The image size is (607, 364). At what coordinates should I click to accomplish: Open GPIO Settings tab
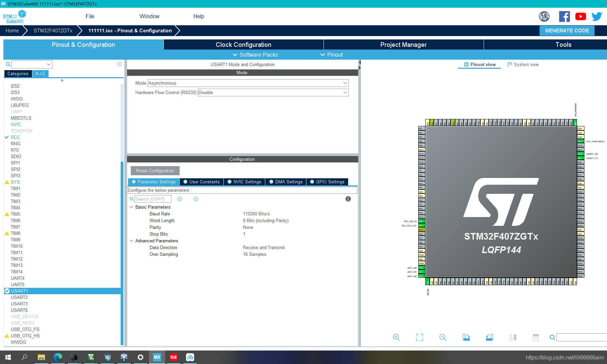click(327, 182)
